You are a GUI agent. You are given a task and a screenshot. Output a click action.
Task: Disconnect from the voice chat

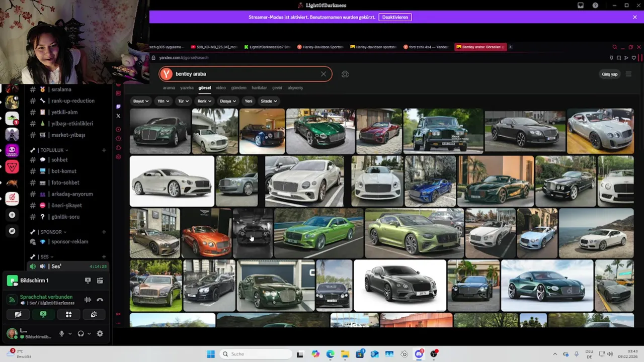click(100, 300)
